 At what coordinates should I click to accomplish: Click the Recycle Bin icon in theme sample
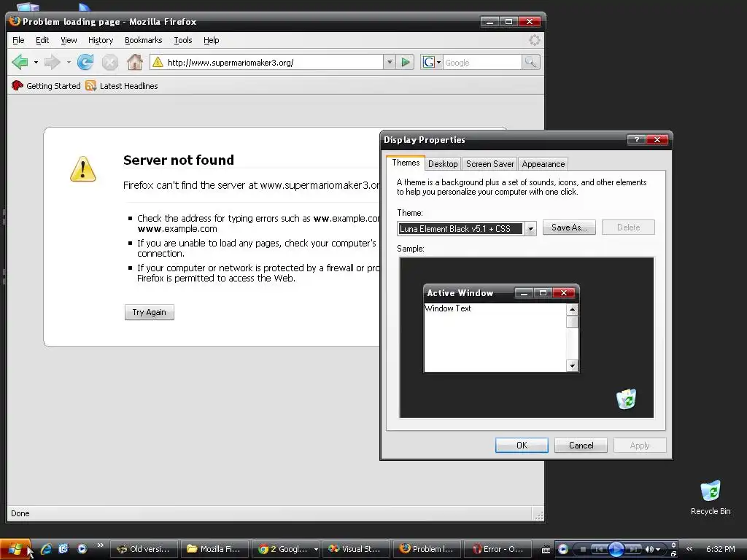click(627, 399)
